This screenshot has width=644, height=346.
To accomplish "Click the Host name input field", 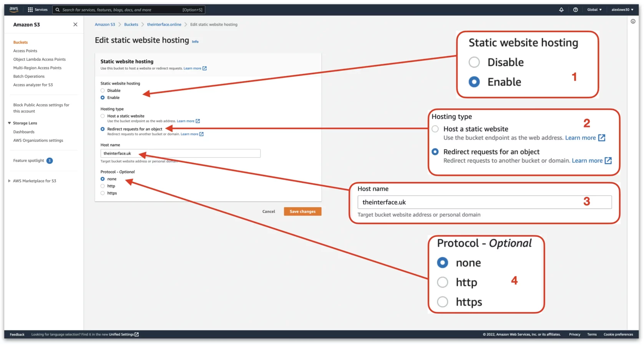I will pyautogui.click(x=181, y=153).
